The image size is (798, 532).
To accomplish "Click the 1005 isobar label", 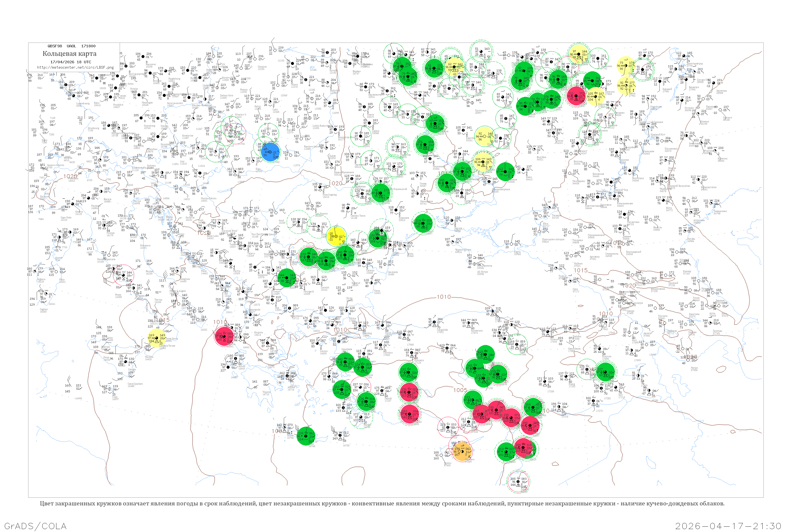I will pyautogui.click(x=460, y=390).
